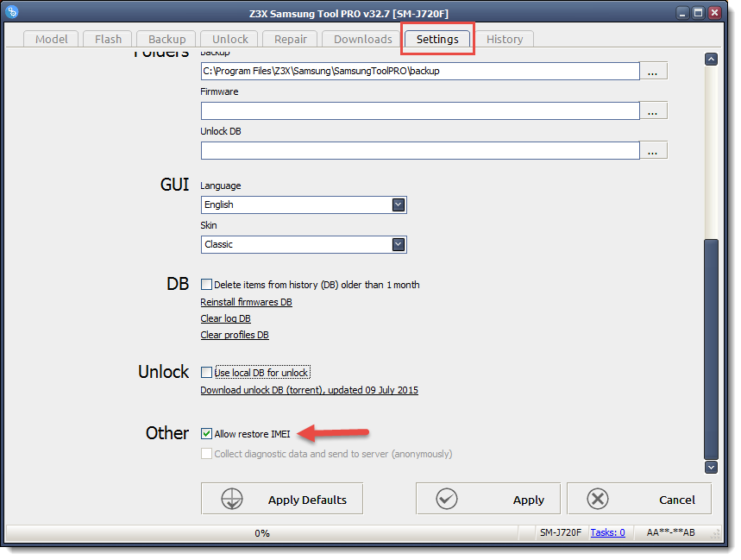Select the Settings tab
The image size is (741, 560).
pyautogui.click(x=437, y=39)
